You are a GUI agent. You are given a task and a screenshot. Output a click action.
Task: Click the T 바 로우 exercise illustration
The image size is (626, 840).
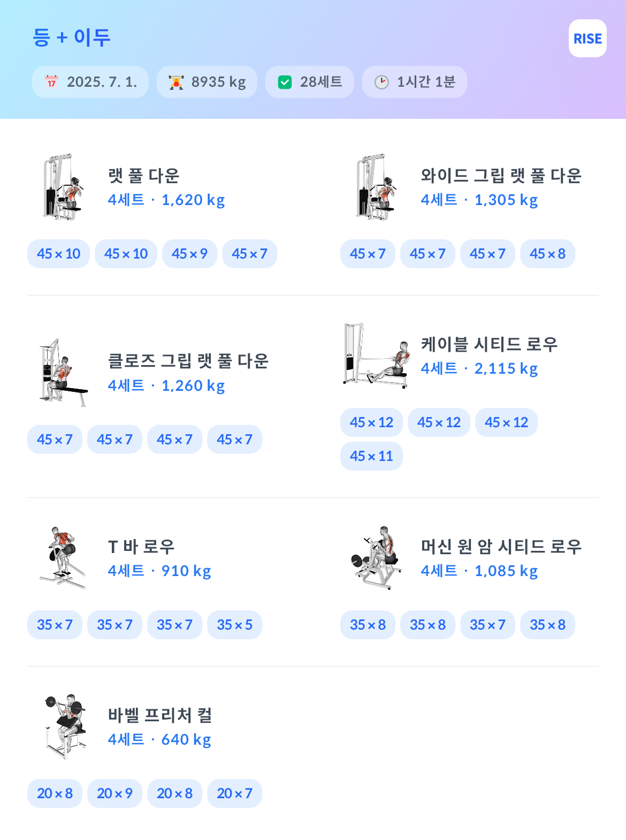tap(63, 558)
